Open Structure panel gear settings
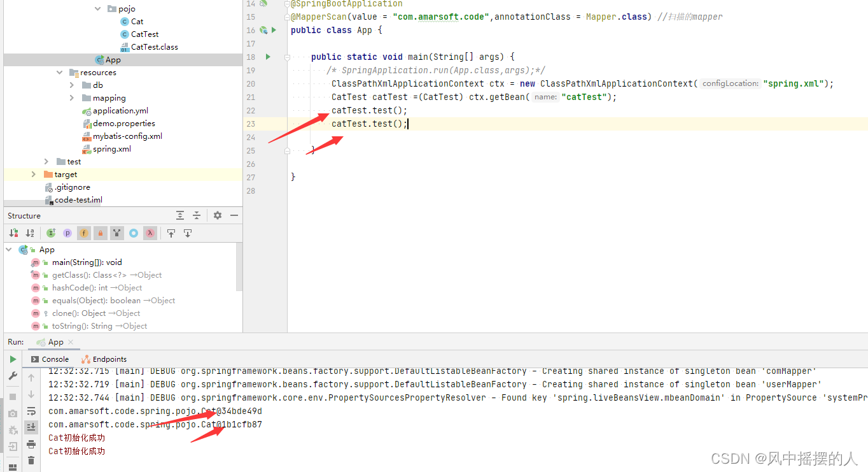This screenshot has height=472, width=868. pyautogui.click(x=218, y=215)
